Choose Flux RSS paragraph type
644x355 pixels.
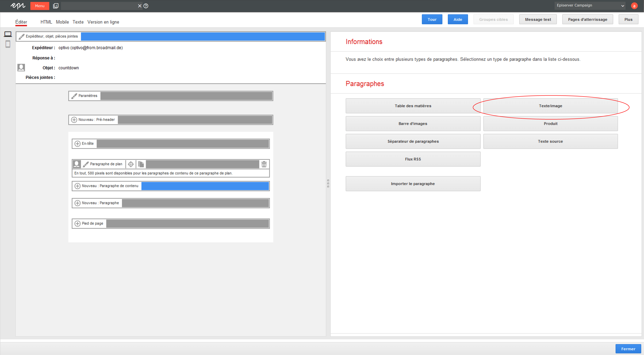tap(413, 159)
